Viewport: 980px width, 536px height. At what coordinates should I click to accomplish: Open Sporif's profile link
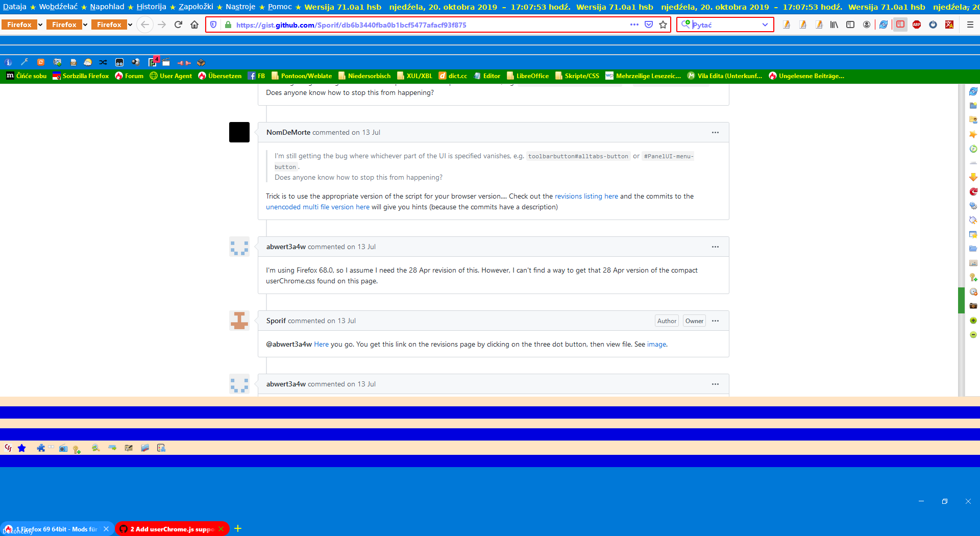tap(276, 321)
